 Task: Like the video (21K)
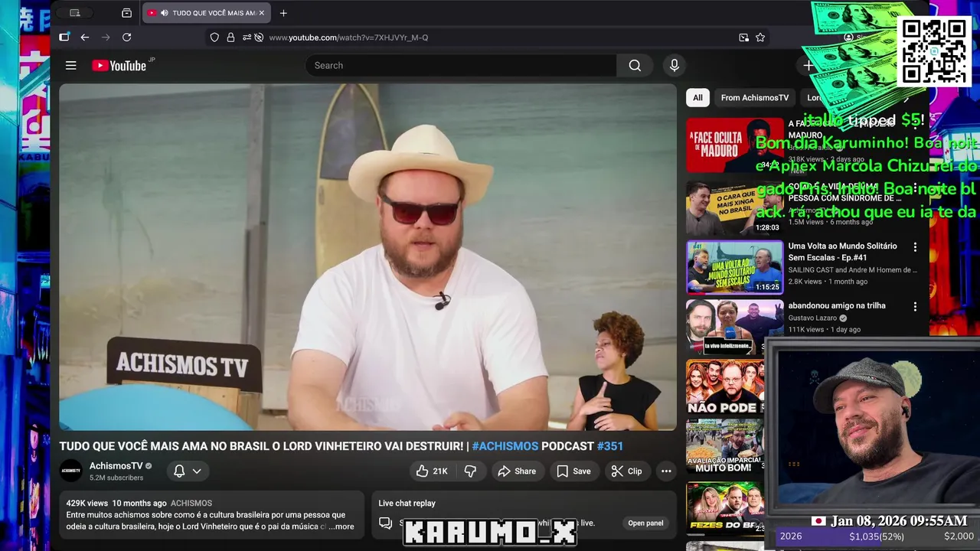coord(431,471)
